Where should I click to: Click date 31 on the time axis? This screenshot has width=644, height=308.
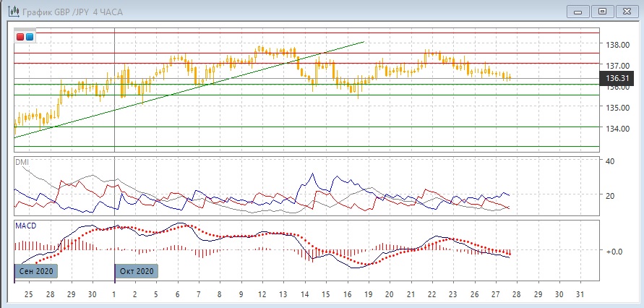pyautogui.click(x=581, y=295)
